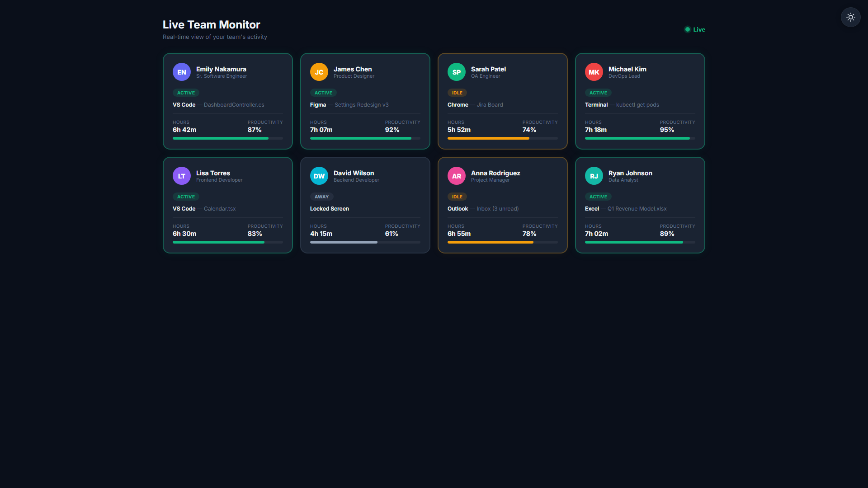
Task: Click James Chen's JC avatar
Action: 319,72
